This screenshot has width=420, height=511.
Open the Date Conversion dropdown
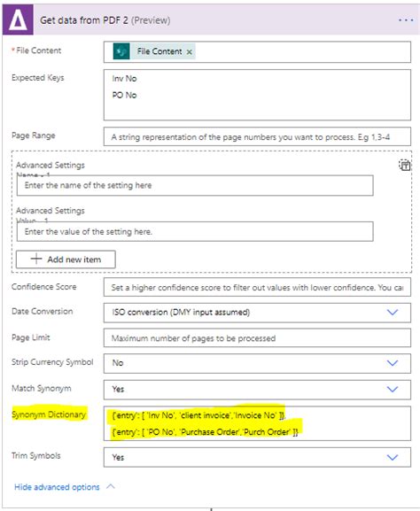tap(393, 313)
